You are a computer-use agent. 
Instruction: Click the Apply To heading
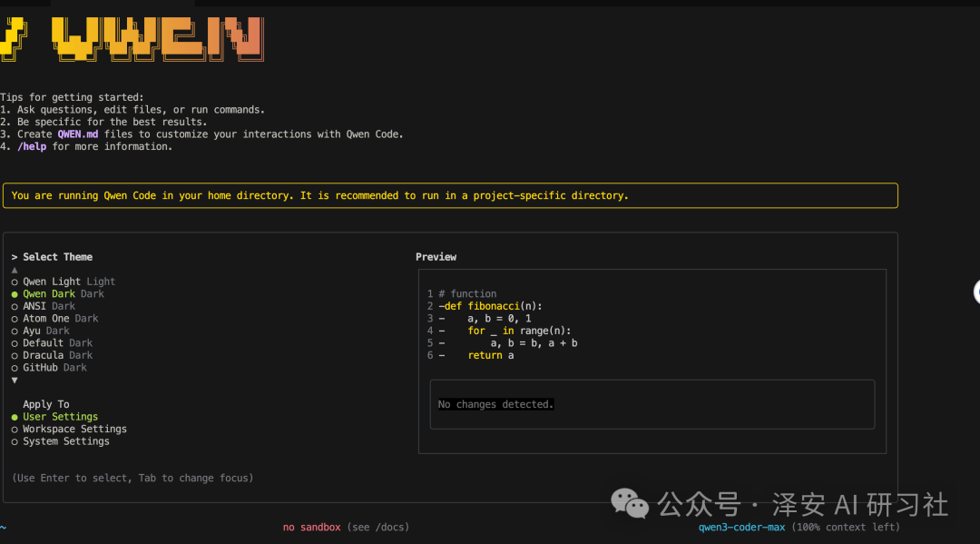pos(46,404)
